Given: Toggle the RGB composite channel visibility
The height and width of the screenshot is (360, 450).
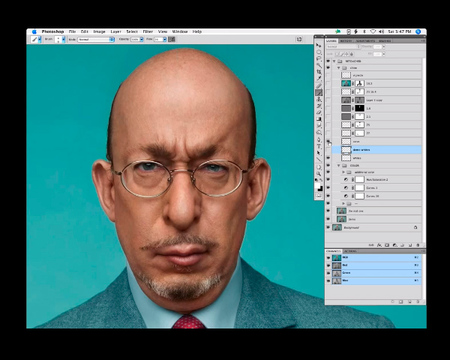Looking at the screenshot, I should 329,258.
